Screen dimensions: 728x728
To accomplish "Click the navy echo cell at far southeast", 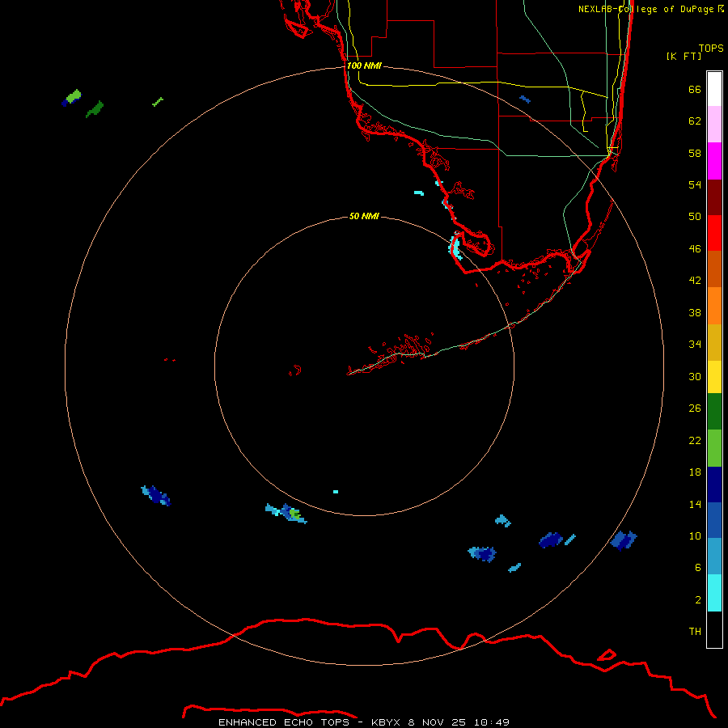I will click(624, 540).
